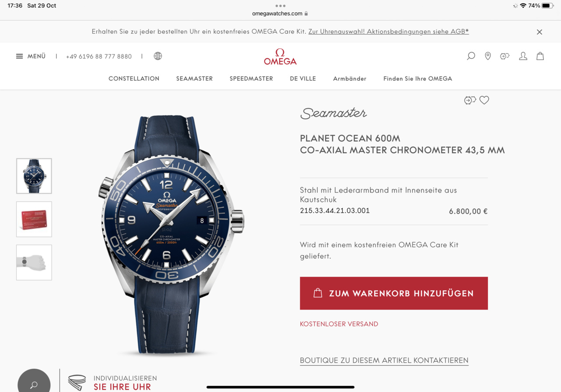Open the Zur Uhrenauswahl banner link

point(337,32)
